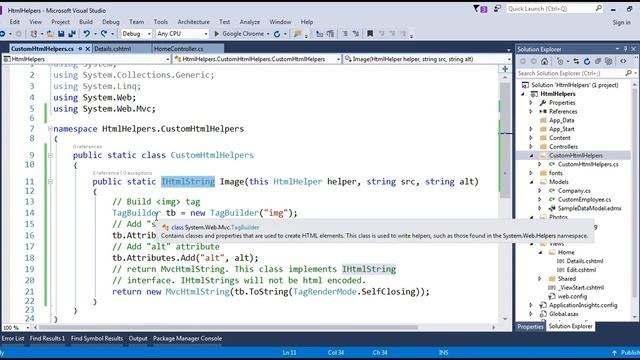Open the Architecture menu
This screenshot has width=640, height=360.
(193, 22)
